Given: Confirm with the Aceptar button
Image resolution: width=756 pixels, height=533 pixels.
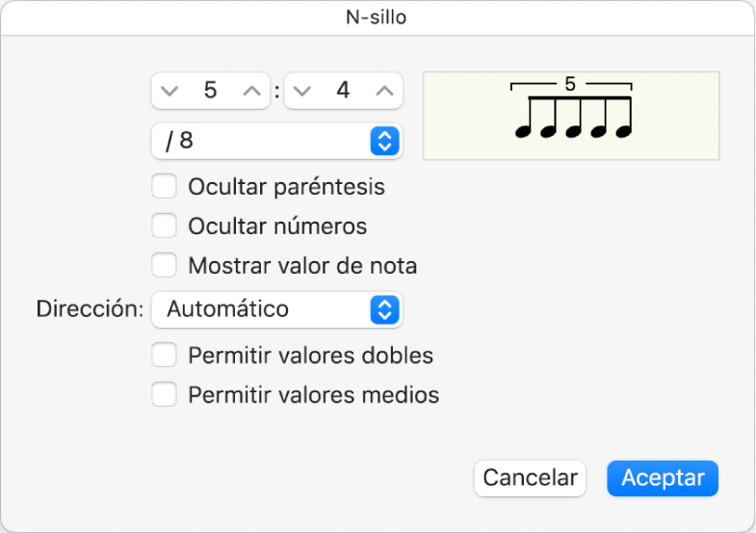Looking at the screenshot, I should click(663, 478).
